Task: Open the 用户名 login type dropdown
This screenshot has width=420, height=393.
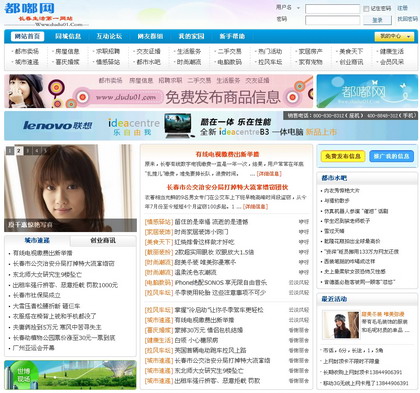Action: click(298, 7)
